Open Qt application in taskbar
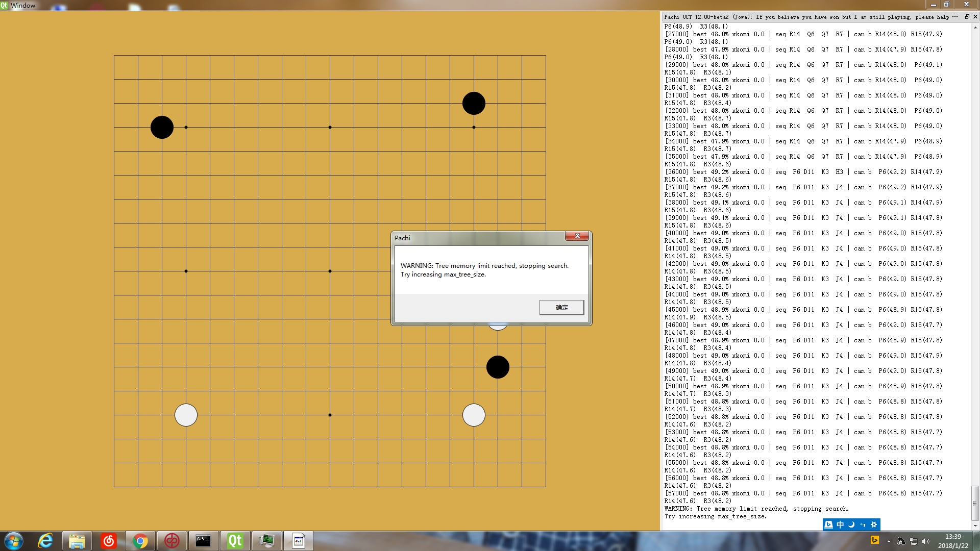This screenshot has height=551, width=980. pos(235,541)
